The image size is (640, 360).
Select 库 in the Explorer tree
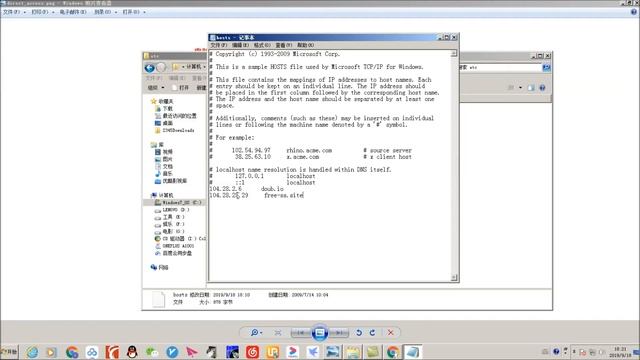pos(157,144)
